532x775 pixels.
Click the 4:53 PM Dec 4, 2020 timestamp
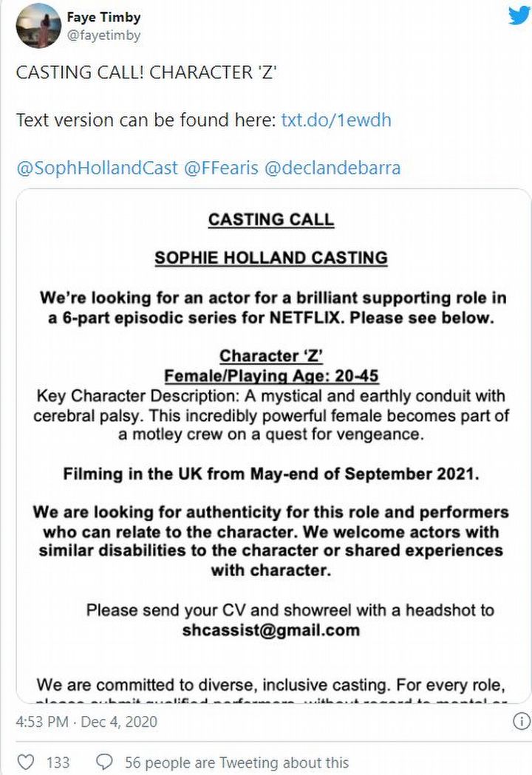(x=86, y=721)
